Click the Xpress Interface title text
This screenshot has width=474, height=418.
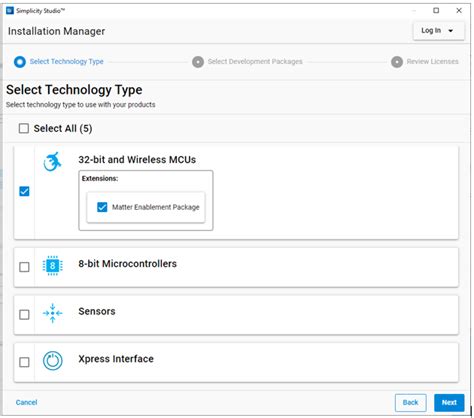116,359
